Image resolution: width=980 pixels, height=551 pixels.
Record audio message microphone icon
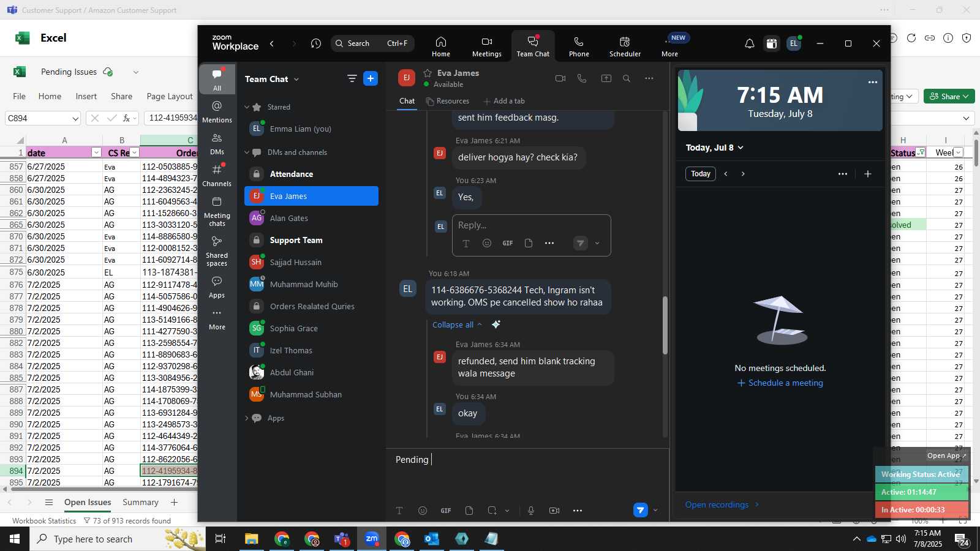click(x=531, y=511)
